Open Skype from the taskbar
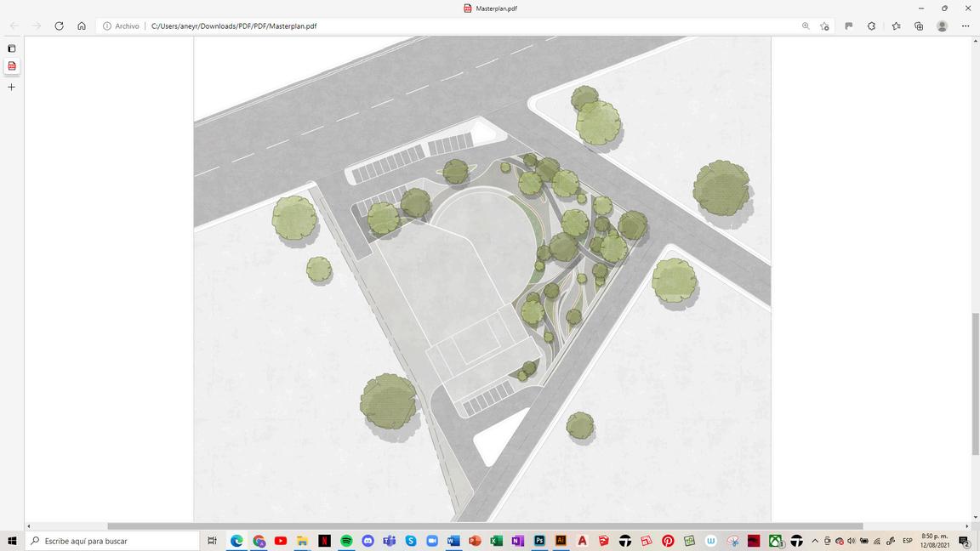 click(411, 541)
